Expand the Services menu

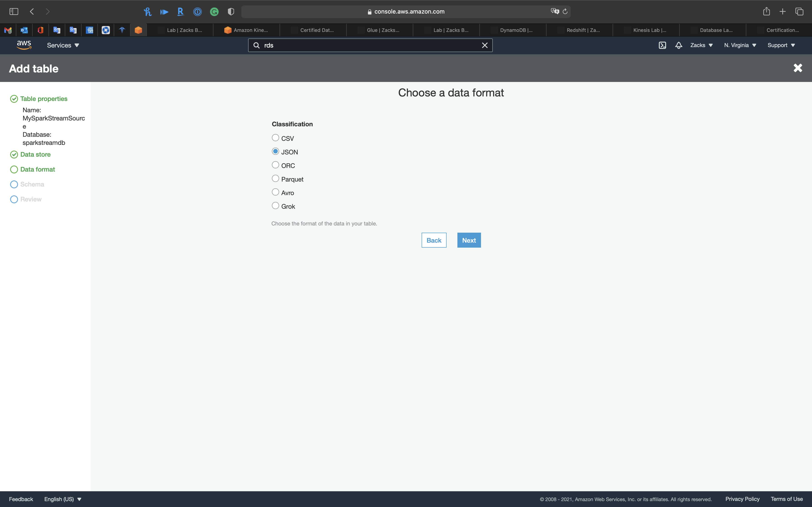pyautogui.click(x=63, y=45)
